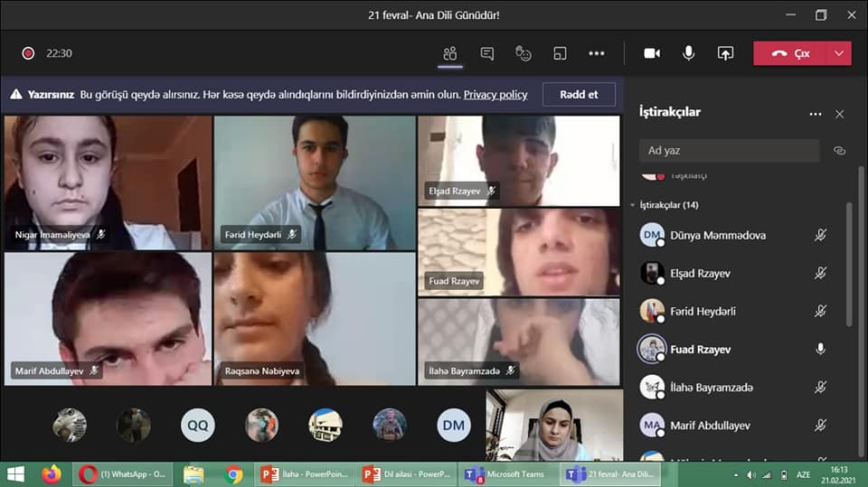Toggle the camera on or off

tap(652, 53)
